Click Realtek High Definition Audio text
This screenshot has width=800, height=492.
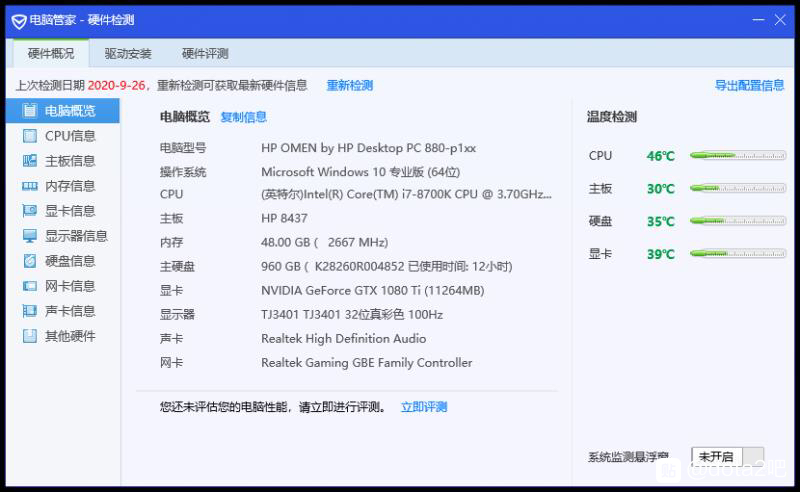pyautogui.click(x=343, y=338)
